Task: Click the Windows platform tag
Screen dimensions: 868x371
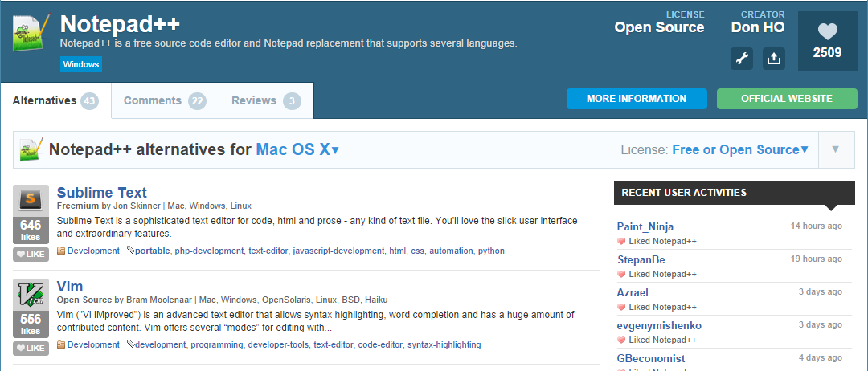Action: tap(80, 64)
